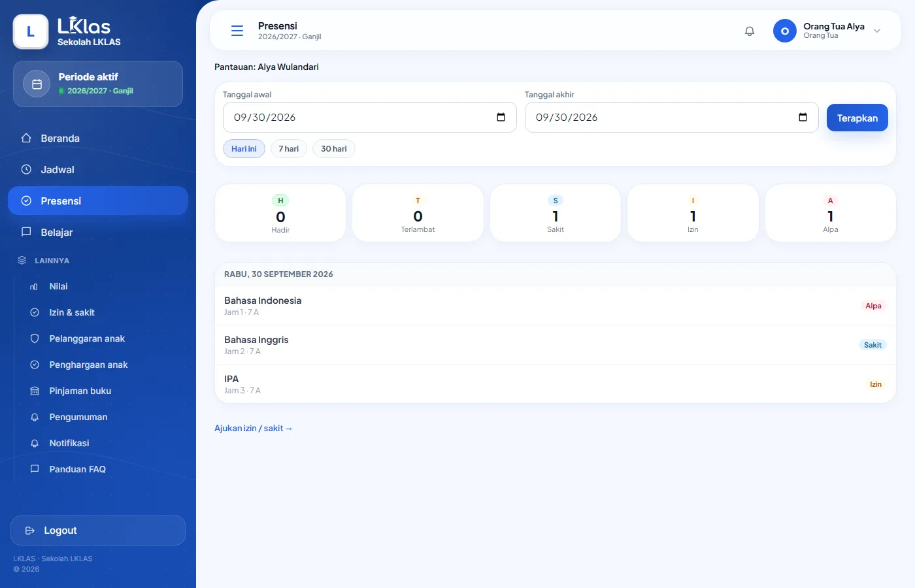Open the Tanggal akhir calendar picker icon
Image resolution: width=915 pixels, height=588 pixels.
pos(803,118)
